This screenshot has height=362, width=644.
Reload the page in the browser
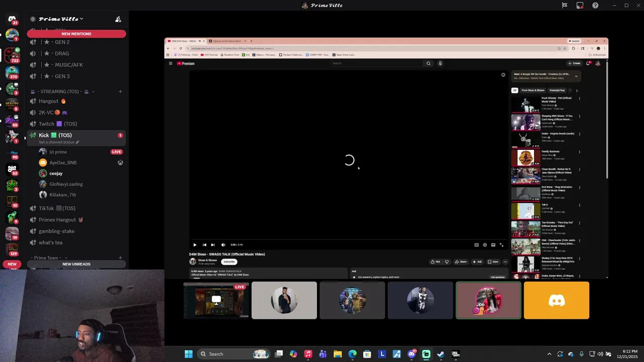tap(181, 48)
